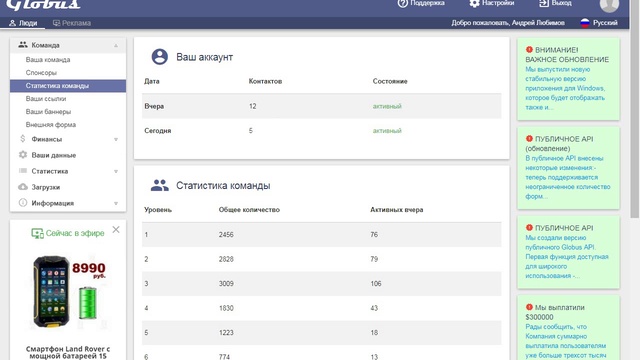Select Статистика команды sidebar item
This screenshot has width=640, height=360.
coord(68,86)
